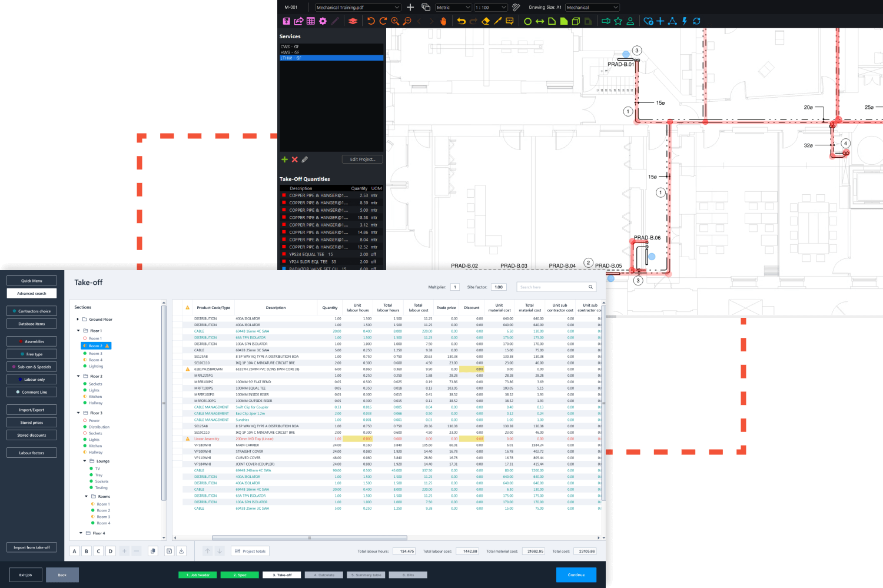
Task: Click the blue lightning bolt icon
Action: coord(685,21)
